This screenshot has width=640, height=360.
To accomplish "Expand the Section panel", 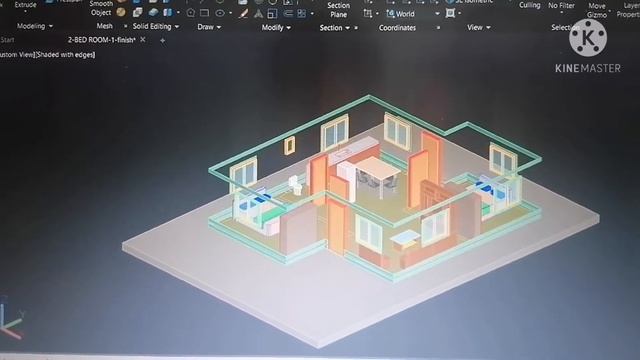I will (x=334, y=28).
